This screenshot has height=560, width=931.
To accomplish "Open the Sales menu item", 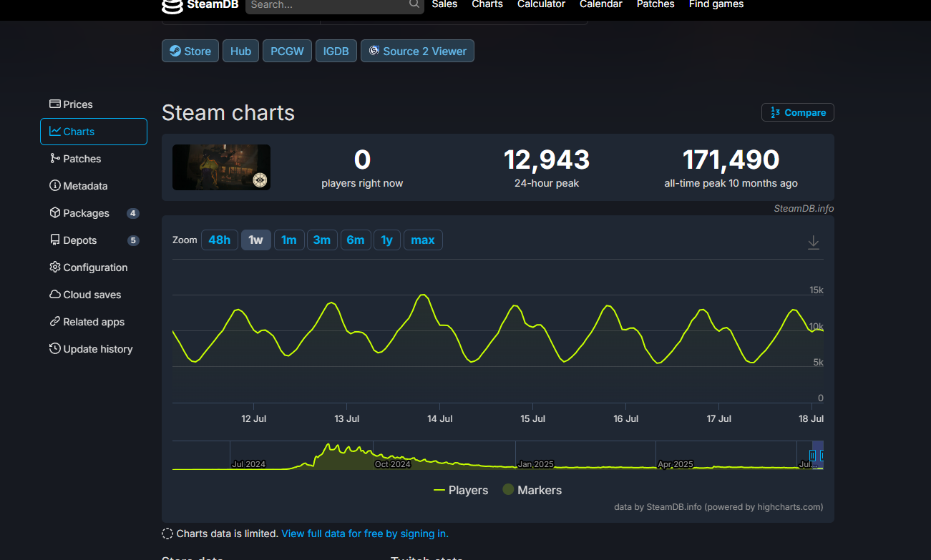I will tap(444, 4).
